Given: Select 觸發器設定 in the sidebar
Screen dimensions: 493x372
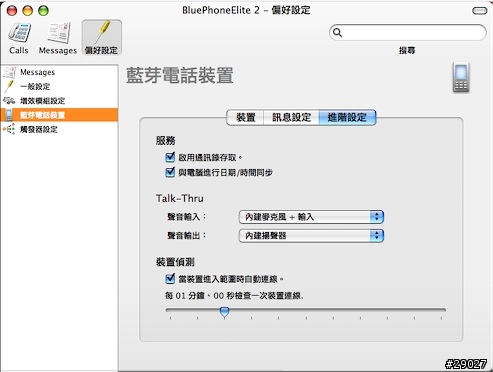Looking at the screenshot, I should (59, 129).
